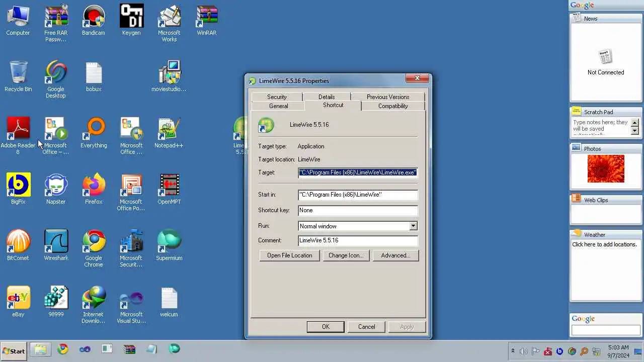The image size is (644, 362).
Task: Click the Advanced button
Action: [395, 255]
